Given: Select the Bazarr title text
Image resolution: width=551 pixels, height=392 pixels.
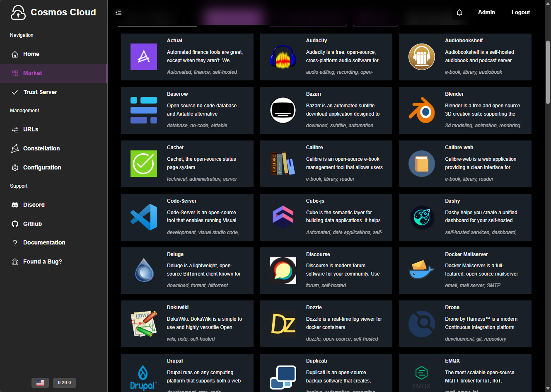Looking at the screenshot, I should tap(314, 94).
